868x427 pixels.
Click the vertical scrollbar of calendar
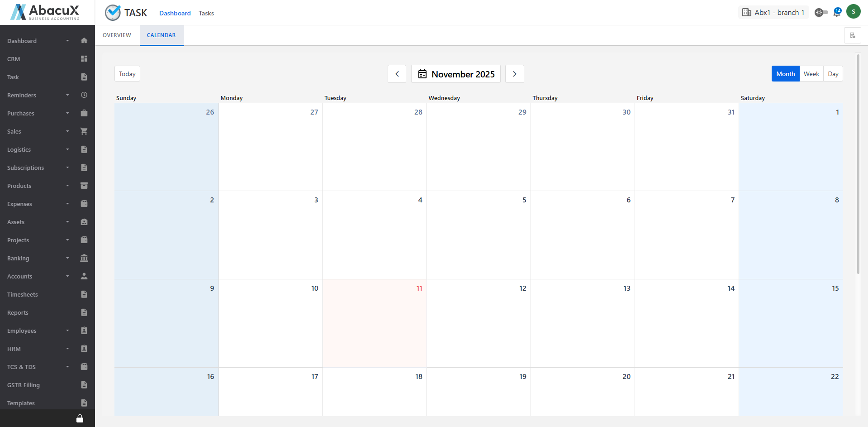(x=858, y=164)
